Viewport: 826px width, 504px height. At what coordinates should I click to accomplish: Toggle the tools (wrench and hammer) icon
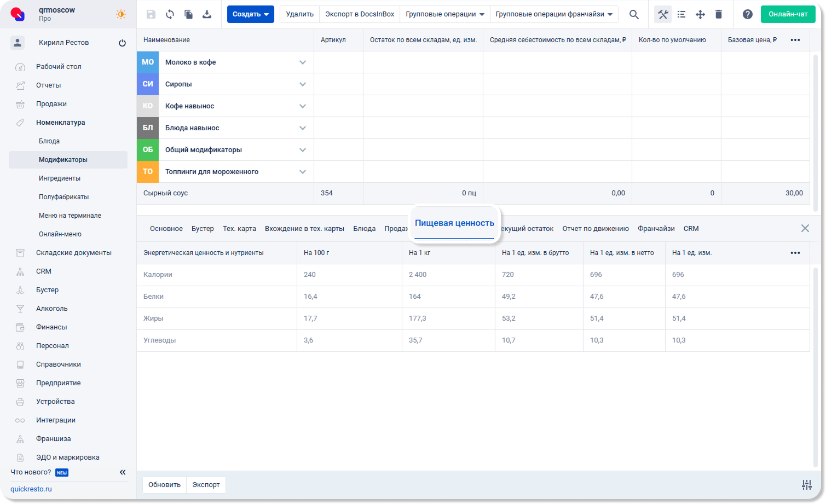pos(663,14)
